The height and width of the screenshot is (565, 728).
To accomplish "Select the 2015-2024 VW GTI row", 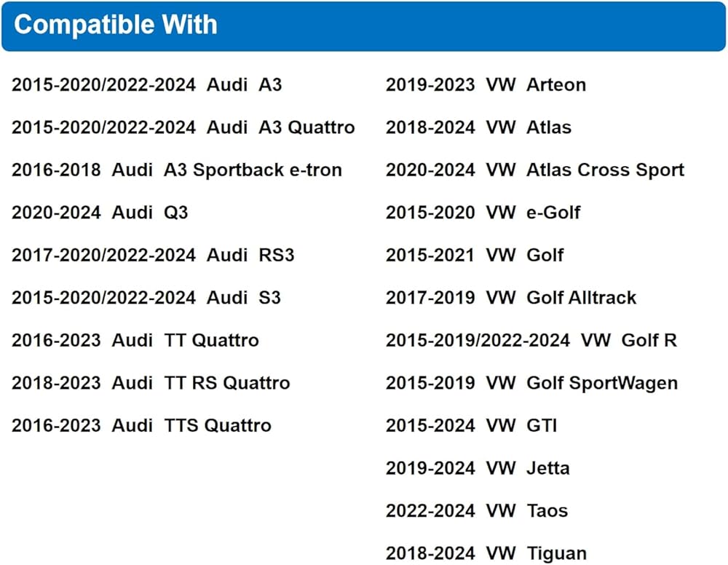I will 471,425.
